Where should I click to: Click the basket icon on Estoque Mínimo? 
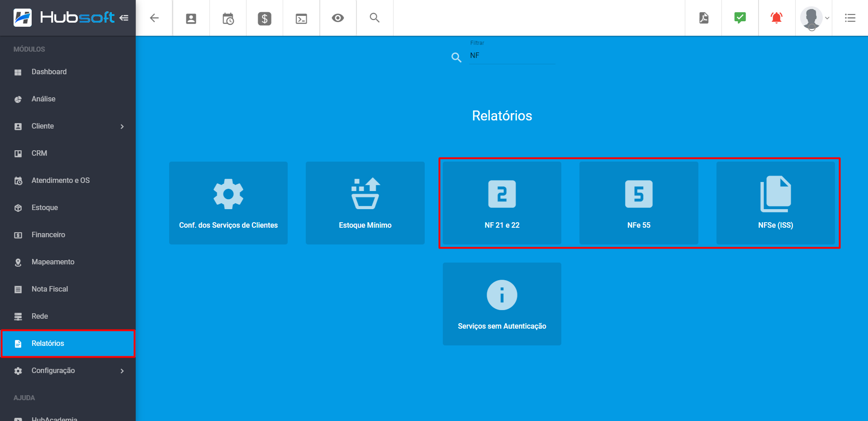tap(365, 194)
